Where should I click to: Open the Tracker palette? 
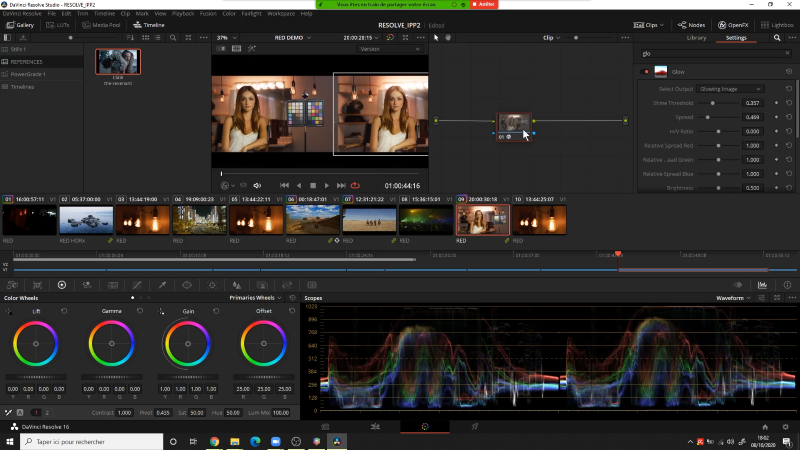pos(212,285)
